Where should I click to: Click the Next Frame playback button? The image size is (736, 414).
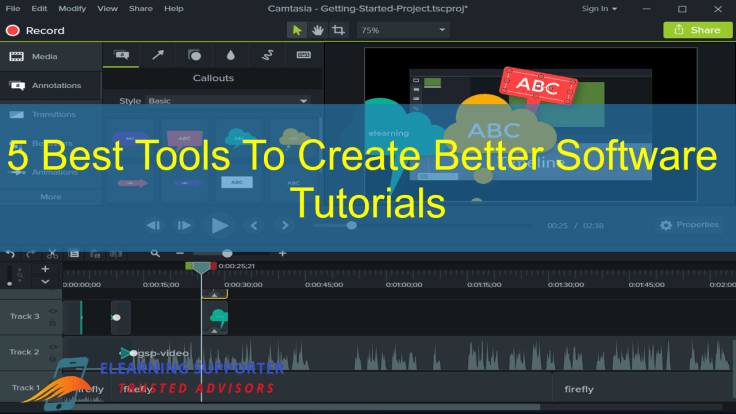coord(184,226)
